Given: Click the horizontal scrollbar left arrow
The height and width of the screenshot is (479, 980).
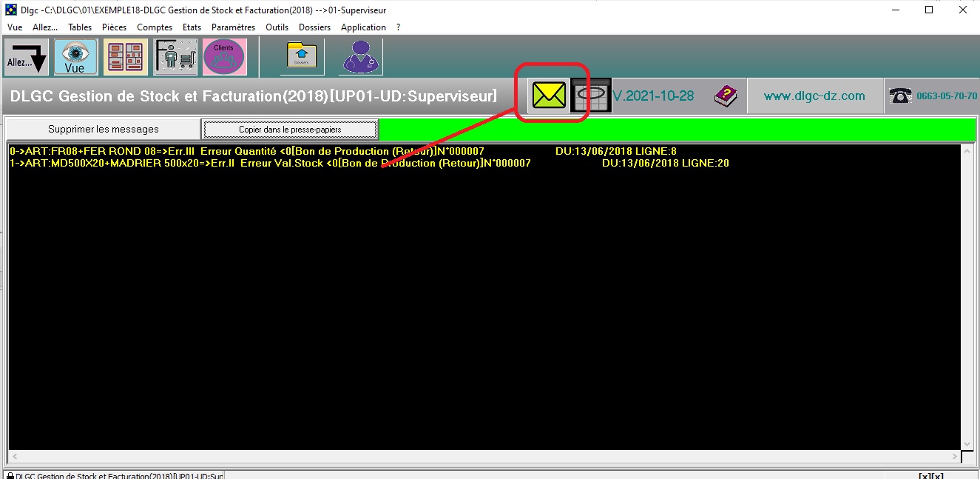Looking at the screenshot, I should coord(16,456).
